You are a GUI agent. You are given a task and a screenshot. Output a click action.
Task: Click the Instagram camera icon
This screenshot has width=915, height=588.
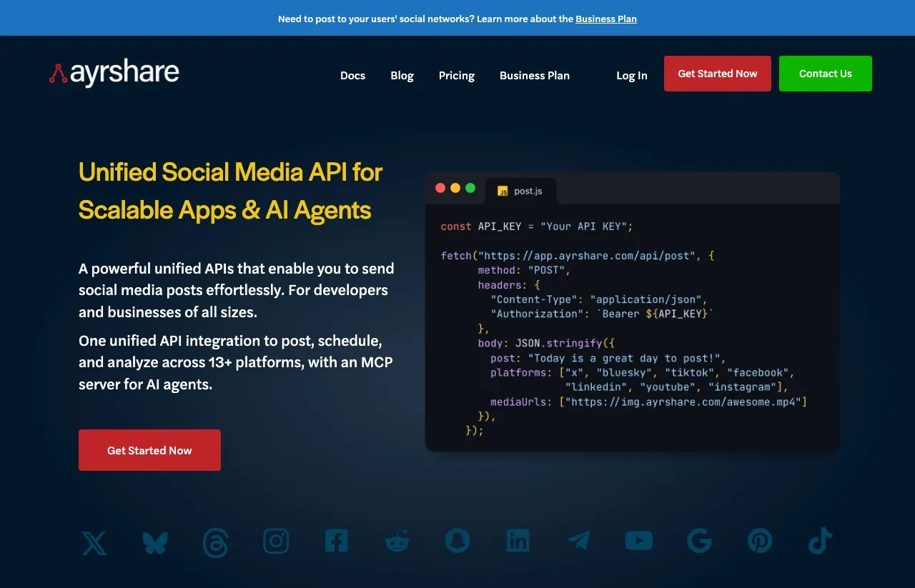(x=276, y=541)
